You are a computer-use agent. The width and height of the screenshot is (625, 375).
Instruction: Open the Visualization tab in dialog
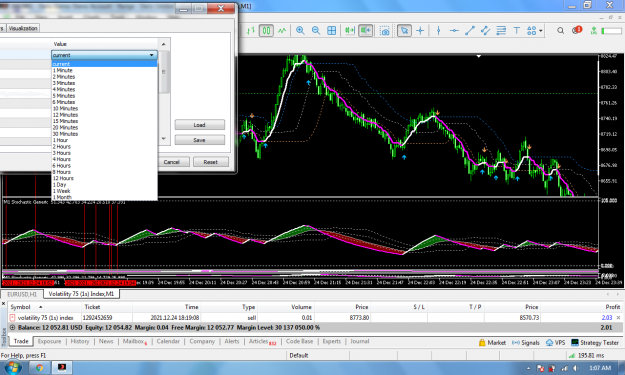pos(23,28)
